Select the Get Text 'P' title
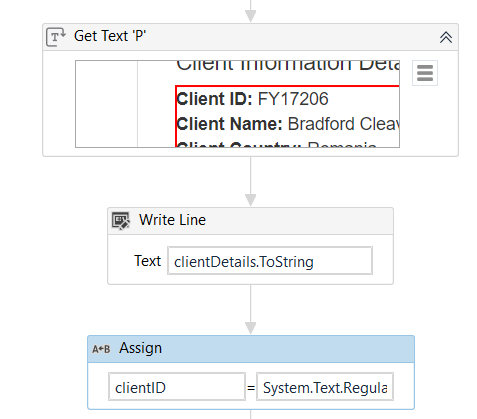This screenshot has width=477, height=419. [110, 36]
